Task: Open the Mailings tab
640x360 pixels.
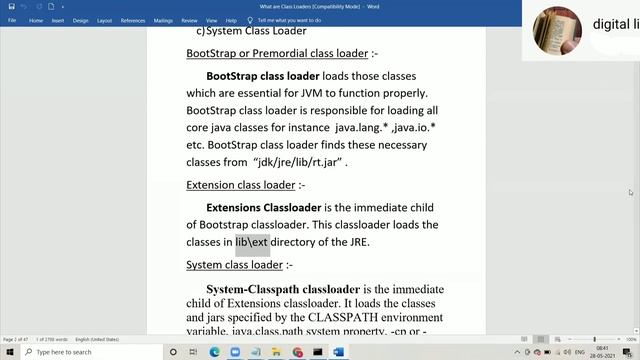Action: (163, 20)
